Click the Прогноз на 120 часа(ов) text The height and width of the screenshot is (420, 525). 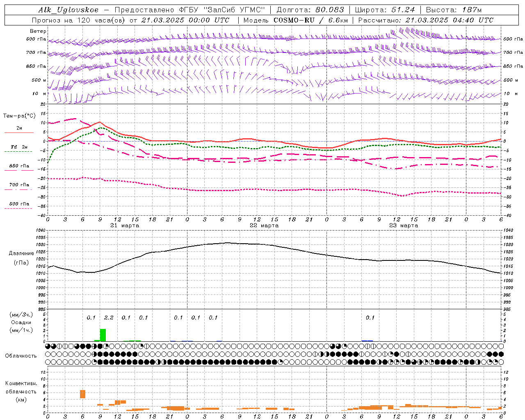pos(79,20)
